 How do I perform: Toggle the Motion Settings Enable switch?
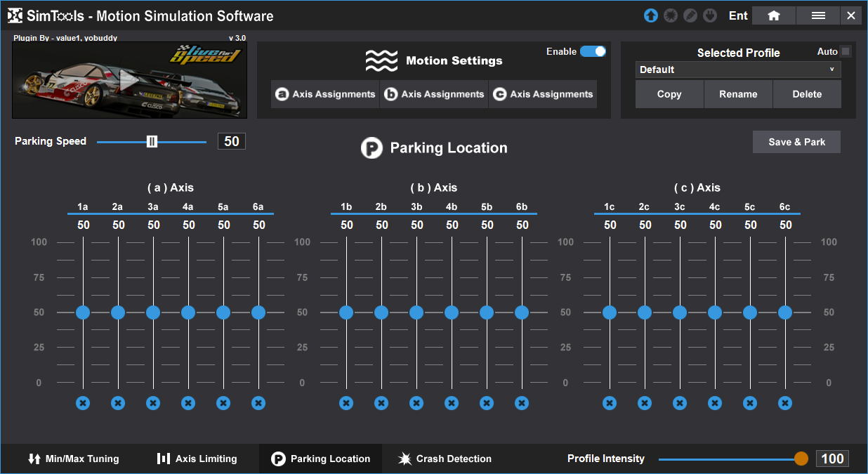pos(593,51)
